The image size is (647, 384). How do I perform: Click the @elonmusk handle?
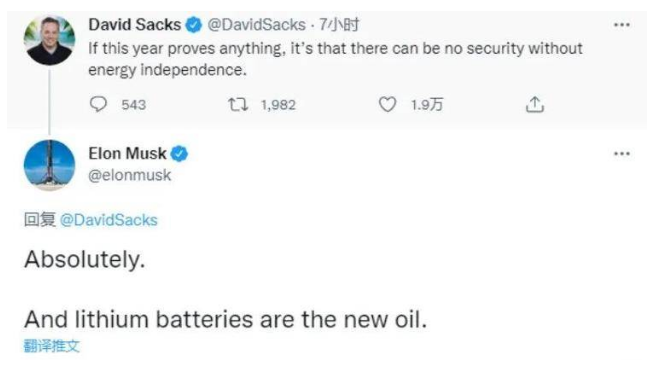pyautogui.click(x=130, y=175)
